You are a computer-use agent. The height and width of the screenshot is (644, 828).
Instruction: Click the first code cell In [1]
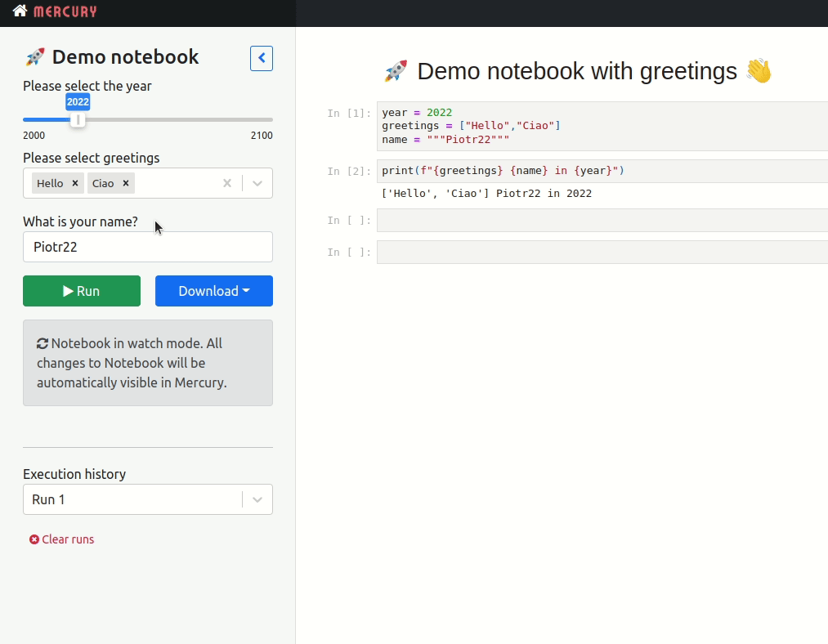tap(602, 126)
